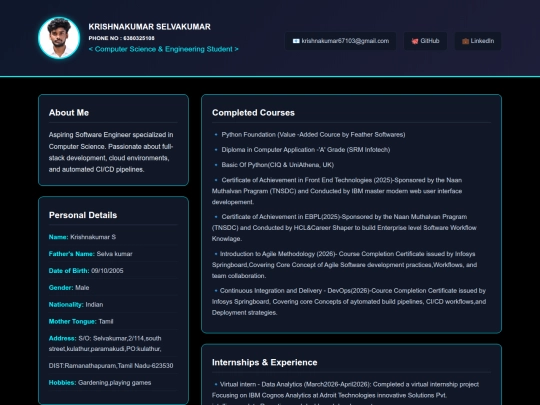Click the Father's Name: Selva kumar row
Viewport: 540px width, 405px height.
tap(113, 254)
